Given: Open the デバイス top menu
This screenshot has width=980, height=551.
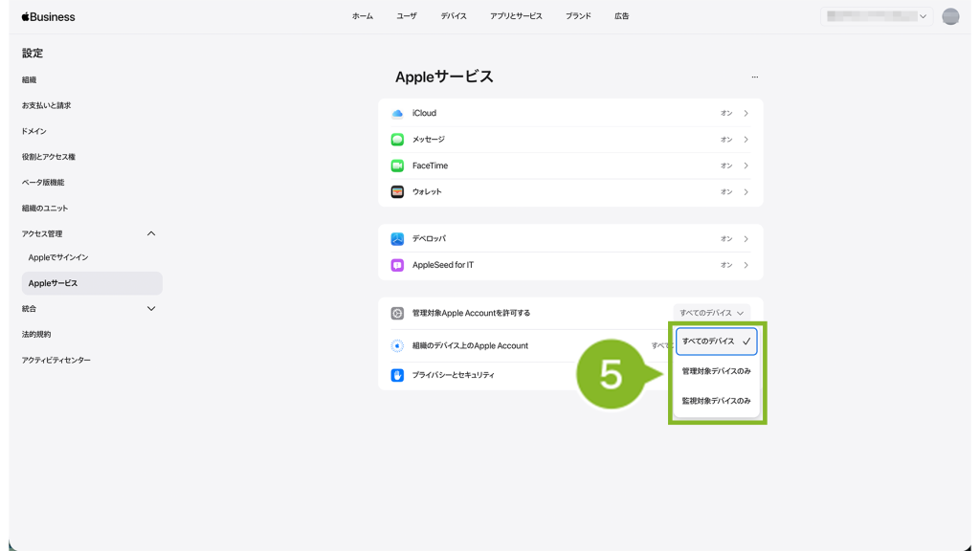Looking at the screenshot, I should click(x=454, y=16).
